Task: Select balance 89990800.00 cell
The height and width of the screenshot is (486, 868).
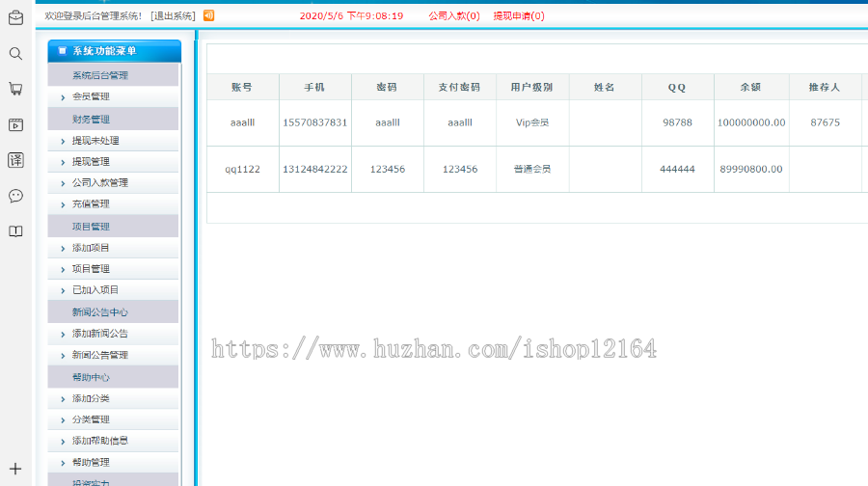Action: coord(751,170)
